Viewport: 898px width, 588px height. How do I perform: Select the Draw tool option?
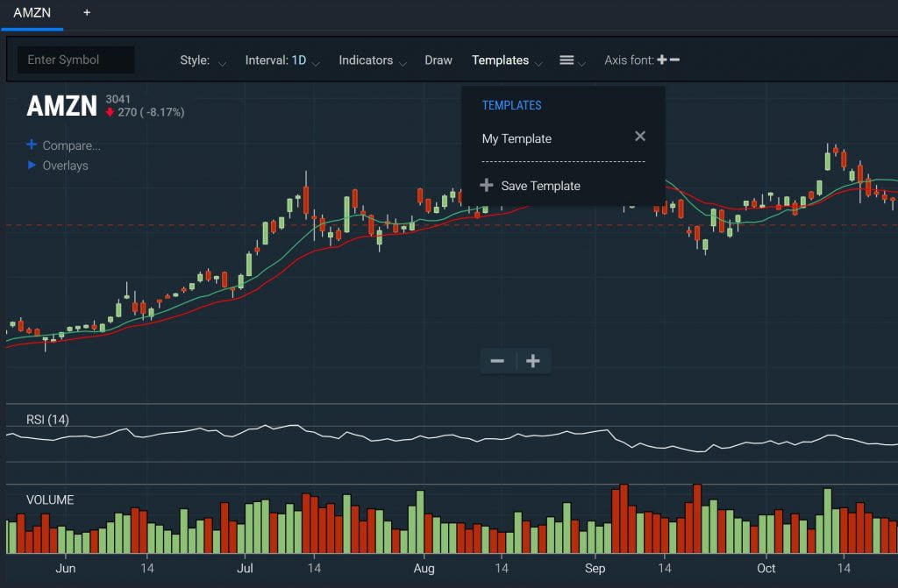tap(438, 60)
